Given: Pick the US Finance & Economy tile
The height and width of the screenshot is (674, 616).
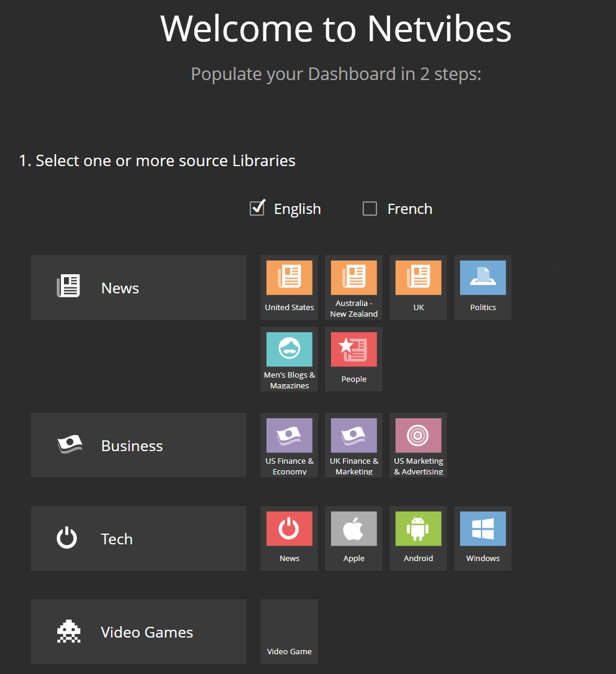Looking at the screenshot, I should click(x=289, y=445).
